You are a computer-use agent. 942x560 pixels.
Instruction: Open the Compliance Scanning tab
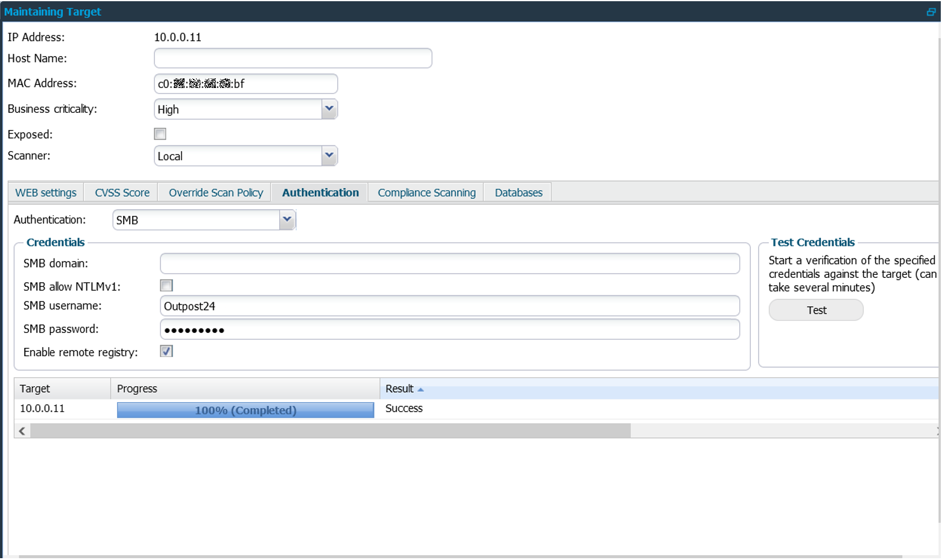(x=426, y=192)
